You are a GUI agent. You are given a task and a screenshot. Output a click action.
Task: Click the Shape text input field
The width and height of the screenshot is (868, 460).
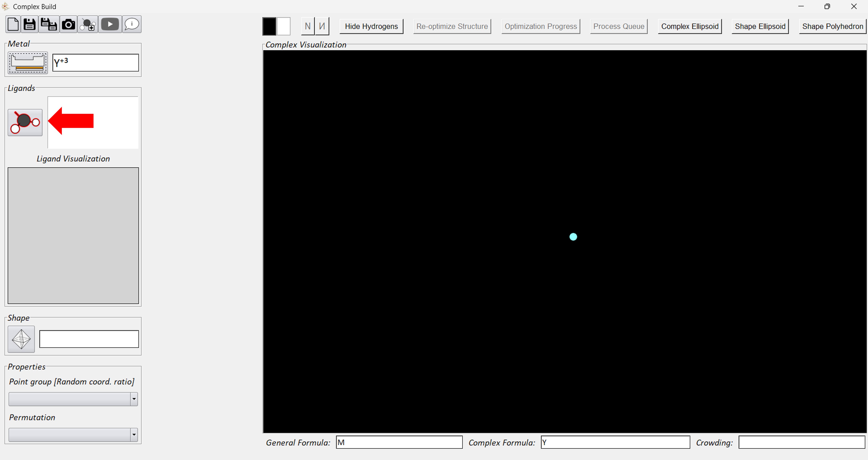(x=89, y=339)
